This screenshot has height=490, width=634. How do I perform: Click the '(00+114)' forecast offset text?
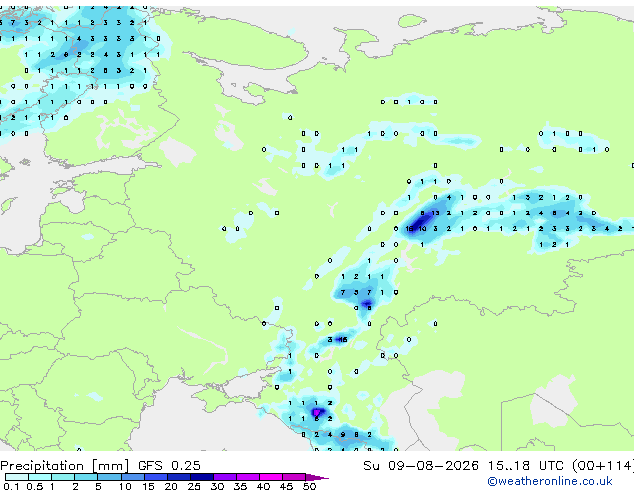pyautogui.click(x=603, y=466)
